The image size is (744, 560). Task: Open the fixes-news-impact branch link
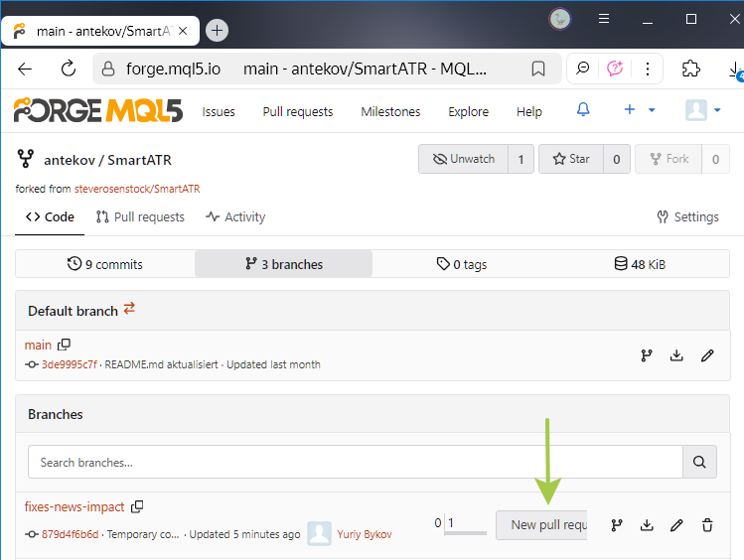pos(74,507)
